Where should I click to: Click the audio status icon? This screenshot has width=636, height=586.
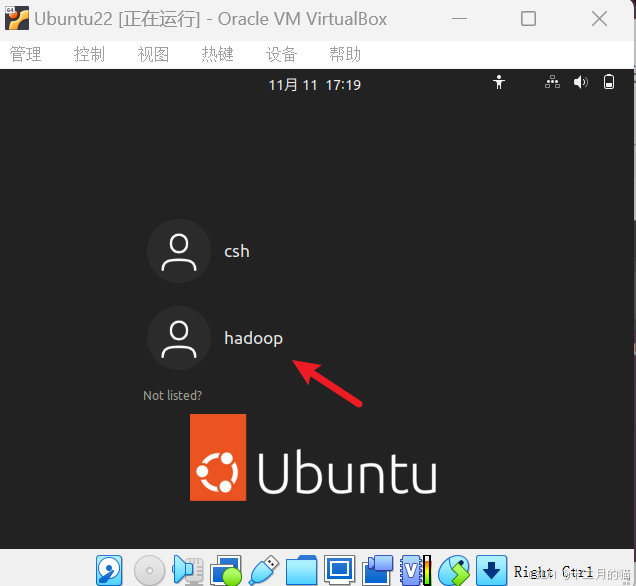(188, 570)
